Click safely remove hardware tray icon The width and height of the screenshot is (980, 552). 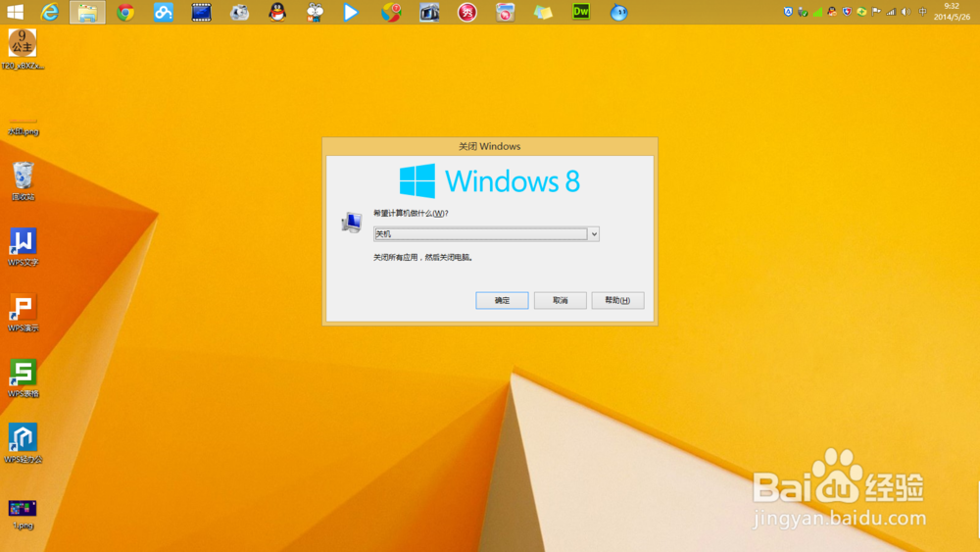pyautogui.click(x=804, y=12)
